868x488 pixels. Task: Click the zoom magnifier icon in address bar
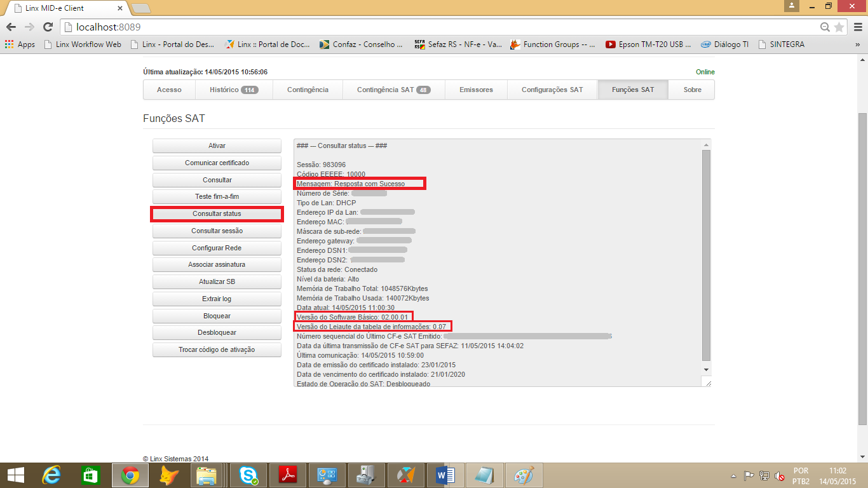point(825,27)
